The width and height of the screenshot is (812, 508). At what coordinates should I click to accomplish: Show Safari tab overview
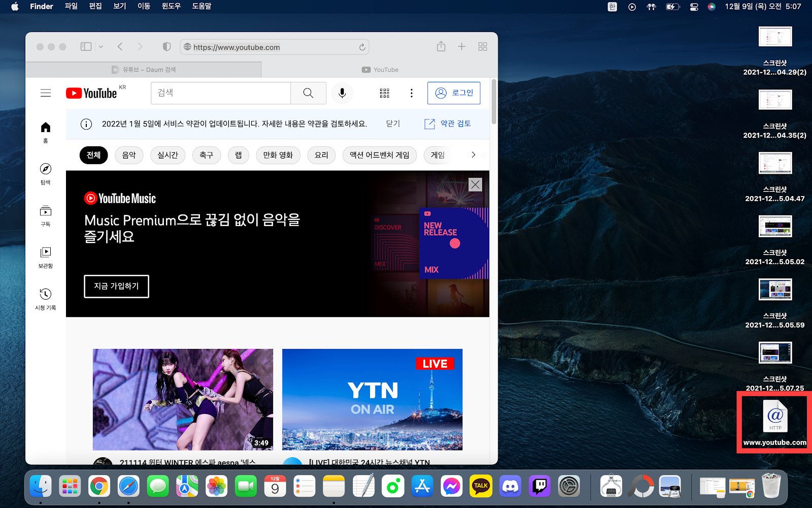tap(483, 47)
